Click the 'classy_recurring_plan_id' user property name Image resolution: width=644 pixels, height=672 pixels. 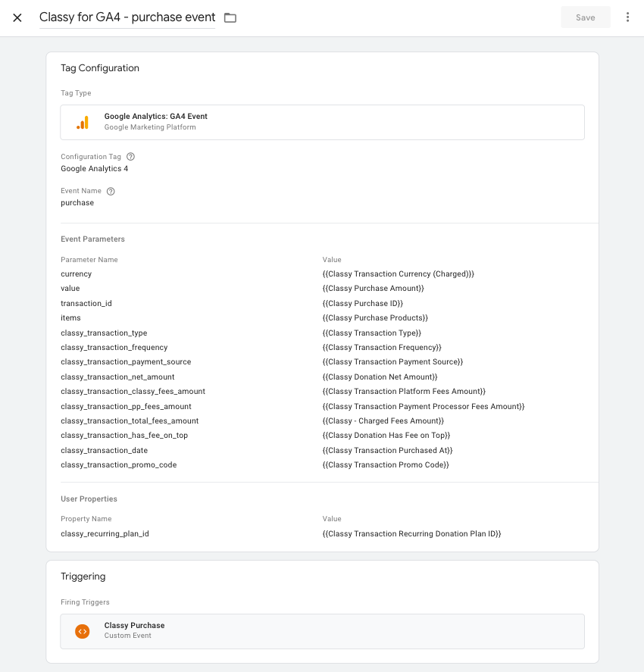(105, 534)
